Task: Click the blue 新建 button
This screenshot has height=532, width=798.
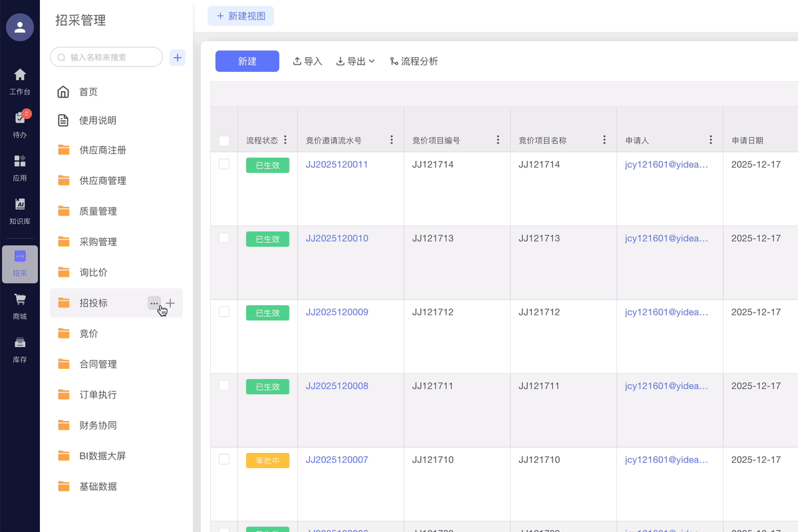Action: (247, 61)
